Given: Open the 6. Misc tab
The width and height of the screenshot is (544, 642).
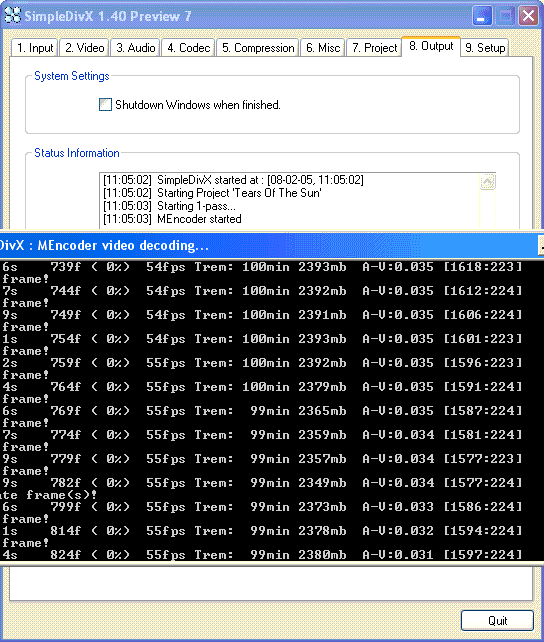Looking at the screenshot, I should [x=323, y=48].
